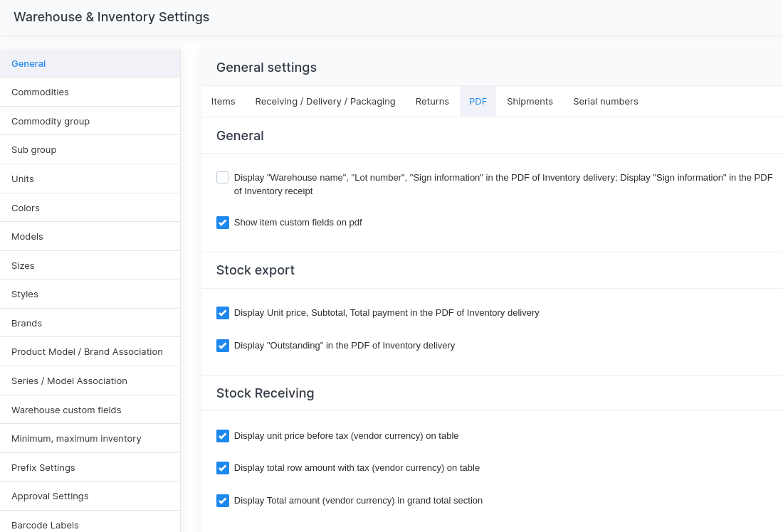The image size is (783, 532).
Task: Go to Product Model / Brand Association
Action: 87,352
